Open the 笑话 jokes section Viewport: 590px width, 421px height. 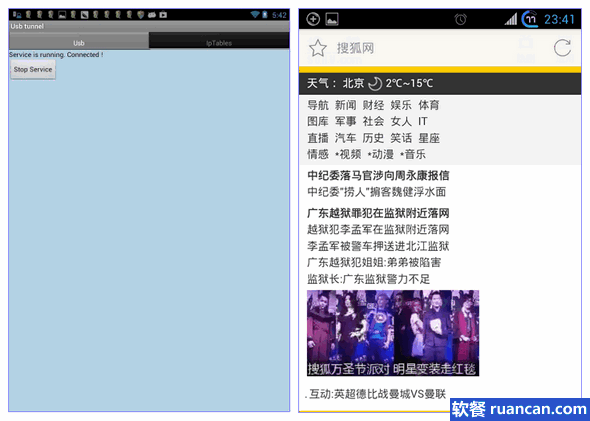coord(401,138)
